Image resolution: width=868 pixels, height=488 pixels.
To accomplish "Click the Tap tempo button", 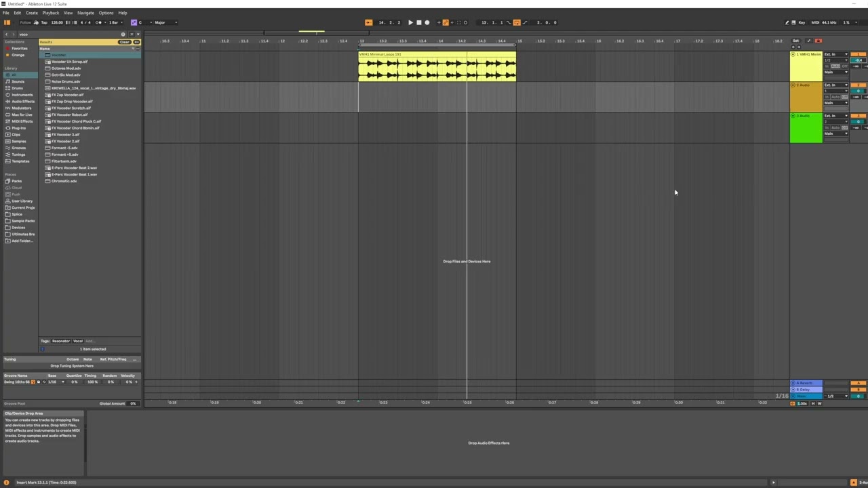I will pos(44,22).
